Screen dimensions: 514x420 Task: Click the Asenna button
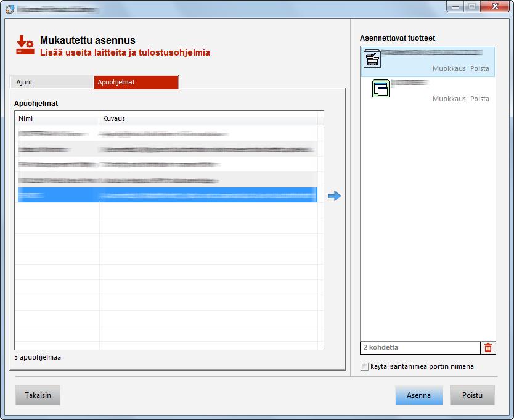(418, 395)
